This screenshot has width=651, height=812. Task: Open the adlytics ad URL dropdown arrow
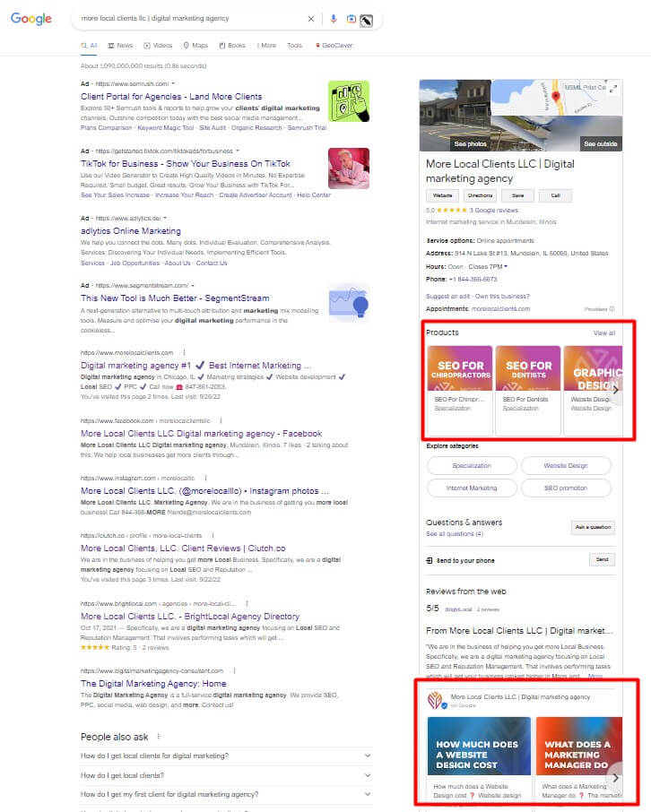pyautogui.click(x=165, y=218)
